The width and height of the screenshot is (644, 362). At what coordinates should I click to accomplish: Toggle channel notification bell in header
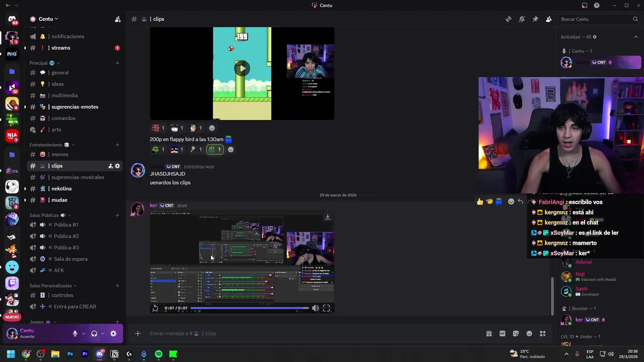pyautogui.click(x=522, y=19)
